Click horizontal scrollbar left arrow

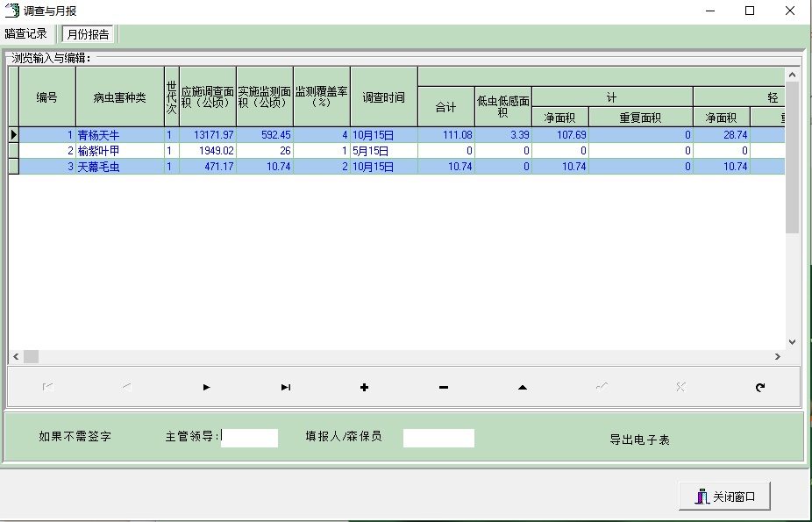tap(16, 356)
